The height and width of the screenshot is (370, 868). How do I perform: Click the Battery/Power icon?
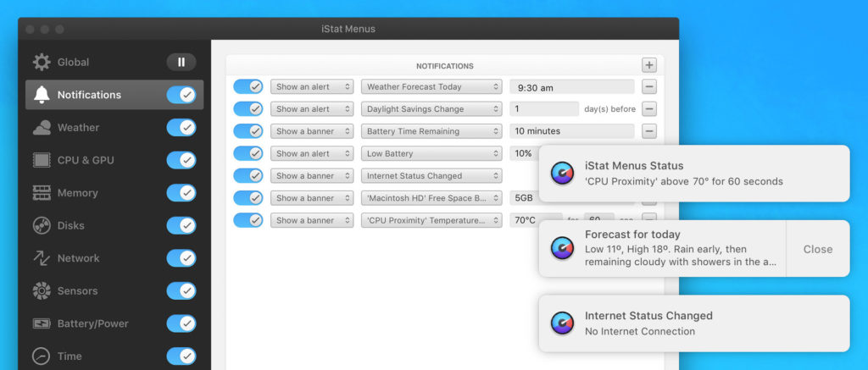(x=42, y=323)
